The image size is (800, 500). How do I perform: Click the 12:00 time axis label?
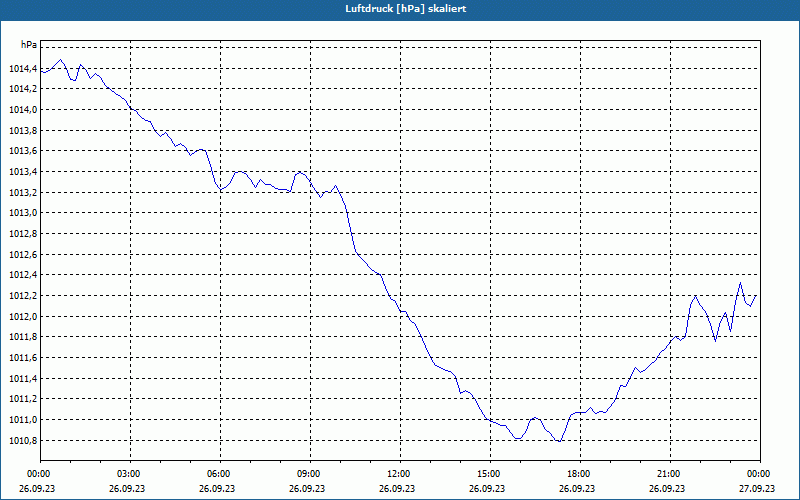pos(397,474)
